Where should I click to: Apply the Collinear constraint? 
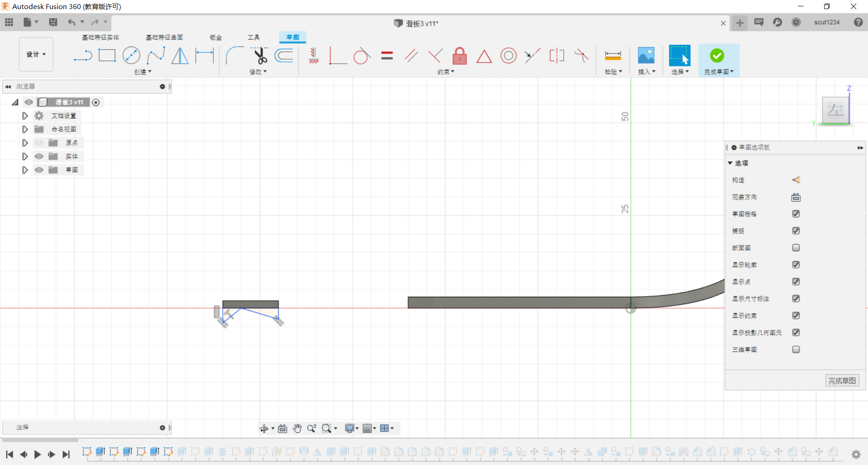tap(533, 56)
